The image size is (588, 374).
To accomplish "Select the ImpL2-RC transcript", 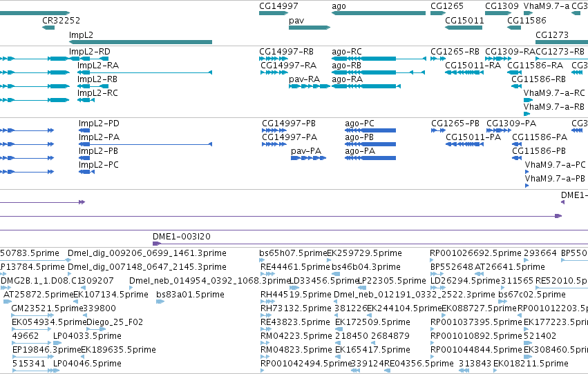I will (x=86, y=100).
